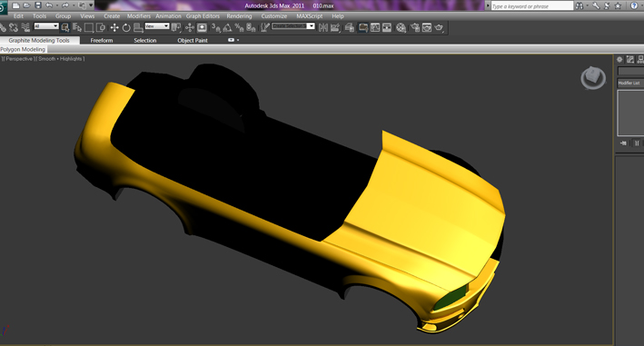Open the redo history dropdown arrow

pyautogui.click(x=73, y=5)
